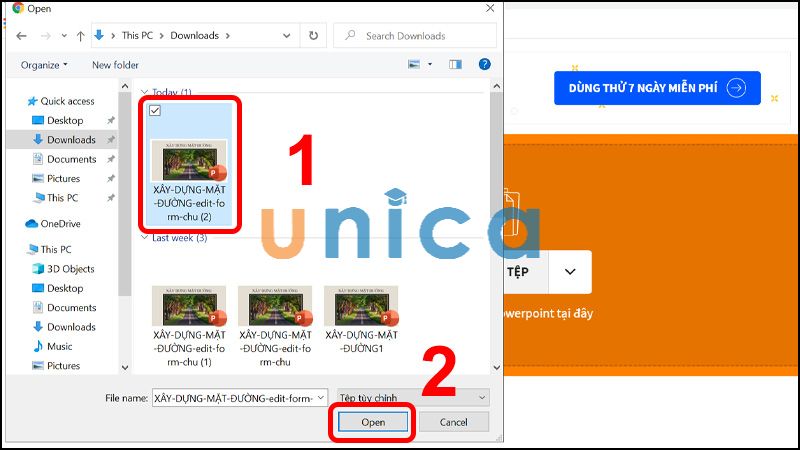Screen dimensions: 800x450
Task: Create a New folder
Action: point(115,65)
